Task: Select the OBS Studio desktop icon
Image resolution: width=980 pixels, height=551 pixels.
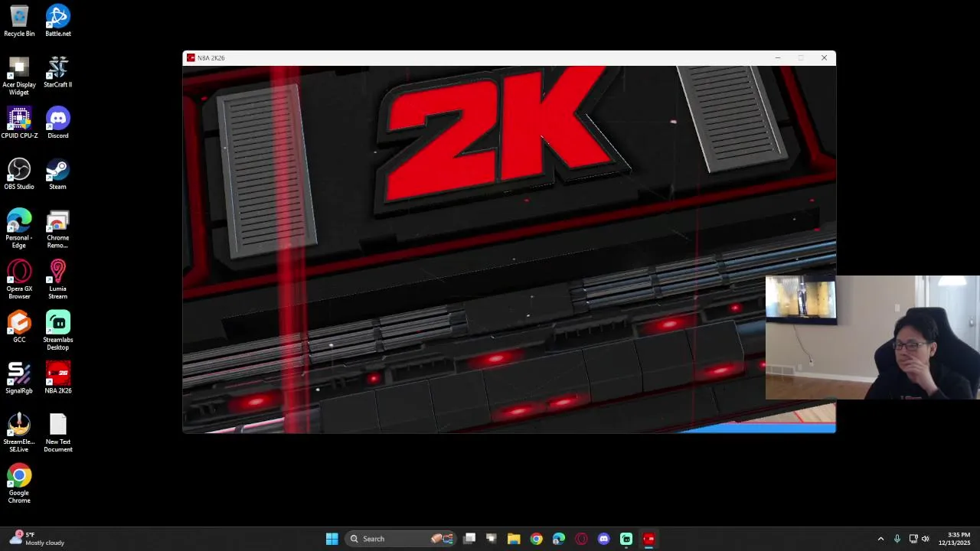Action: click(x=19, y=174)
